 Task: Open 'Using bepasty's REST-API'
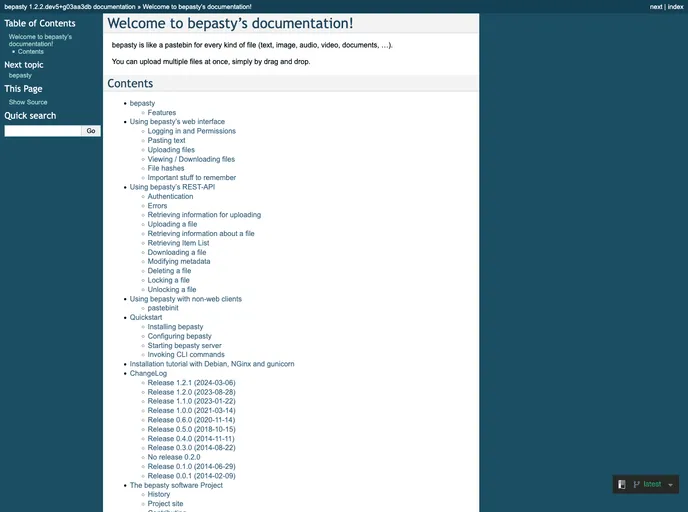tap(172, 187)
